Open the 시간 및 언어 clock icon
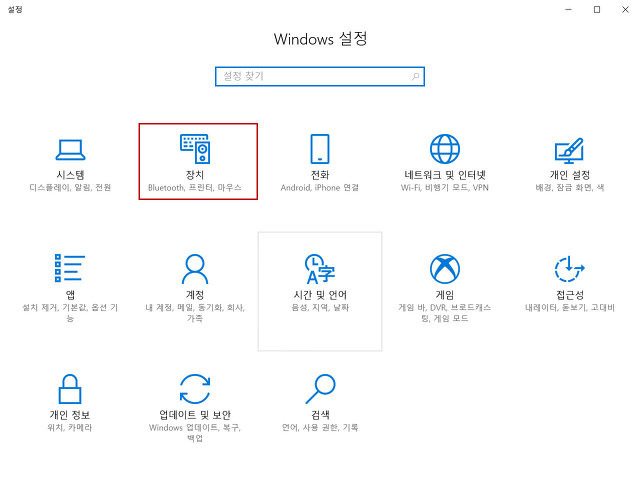 pos(320,269)
